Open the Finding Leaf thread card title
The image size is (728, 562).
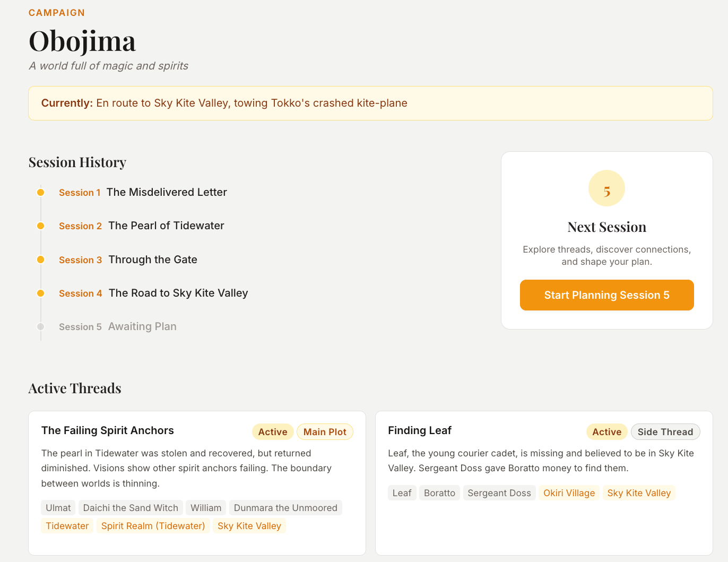pyautogui.click(x=420, y=430)
